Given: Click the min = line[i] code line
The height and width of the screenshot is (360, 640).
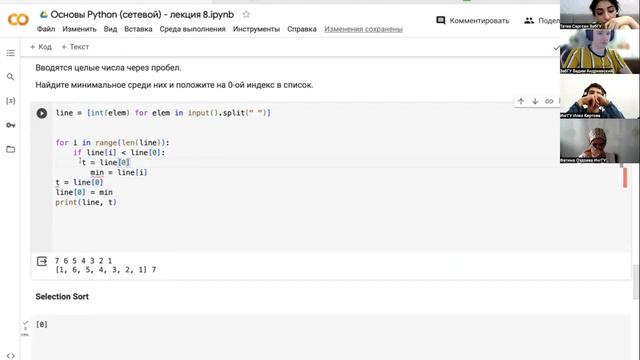Looking at the screenshot, I should tap(119, 172).
